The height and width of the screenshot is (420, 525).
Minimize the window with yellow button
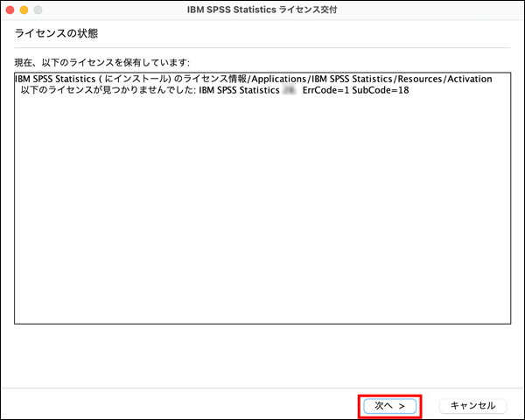coord(24,10)
